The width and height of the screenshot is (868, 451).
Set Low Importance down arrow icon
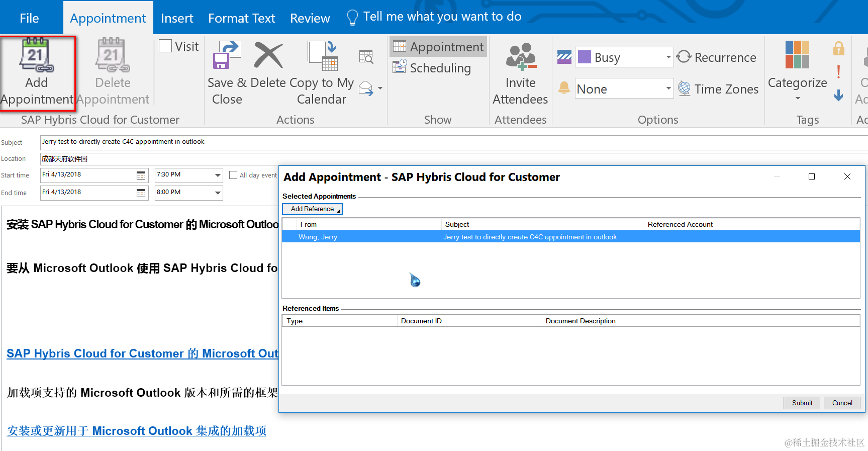[x=838, y=95]
